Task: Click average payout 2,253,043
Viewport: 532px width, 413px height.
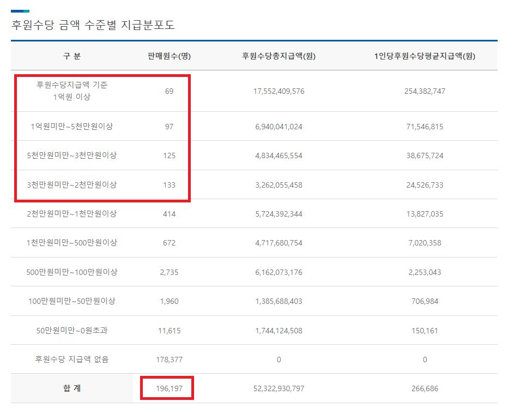Action: coord(425,272)
